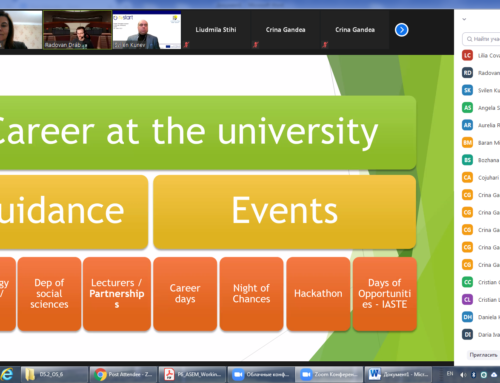Image resolution: width=500 pixels, height=383 pixels.
Task: Open the PE_ASEM_Workin PDF taskbar item
Action: pyautogui.click(x=192, y=375)
